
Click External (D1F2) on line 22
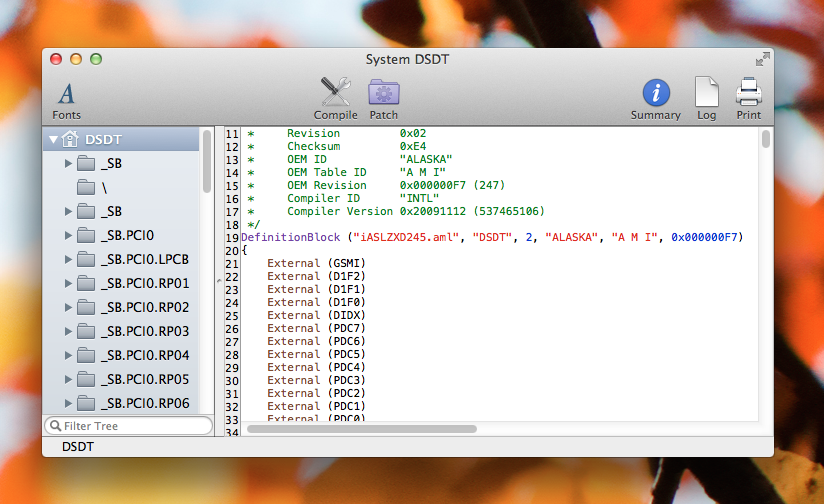coord(316,276)
